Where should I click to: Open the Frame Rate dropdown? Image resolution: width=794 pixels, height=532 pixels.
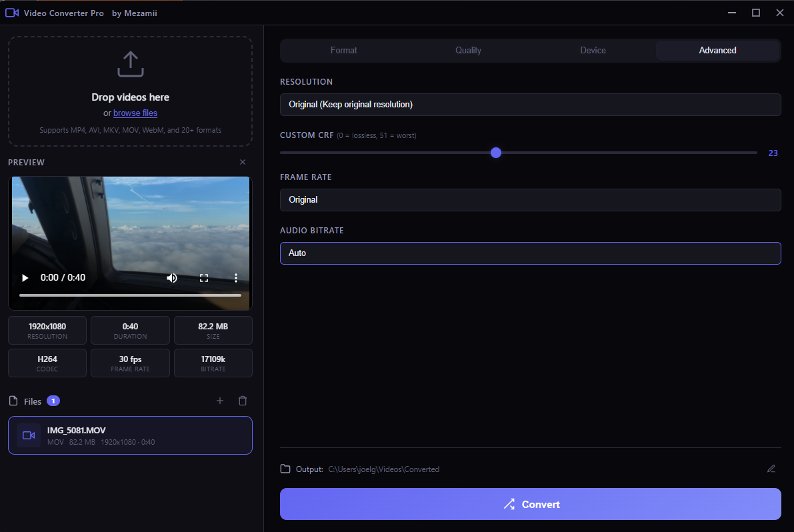tap(530, 200)
